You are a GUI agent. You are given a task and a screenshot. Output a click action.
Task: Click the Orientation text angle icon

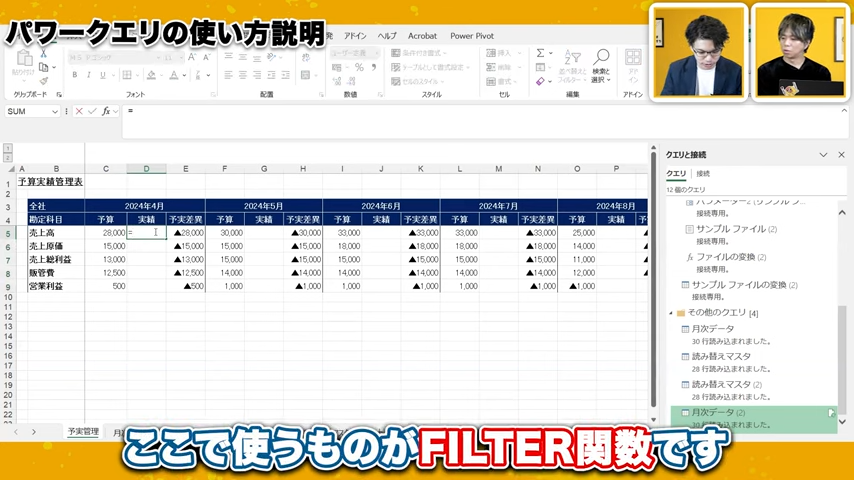[271, 57]
